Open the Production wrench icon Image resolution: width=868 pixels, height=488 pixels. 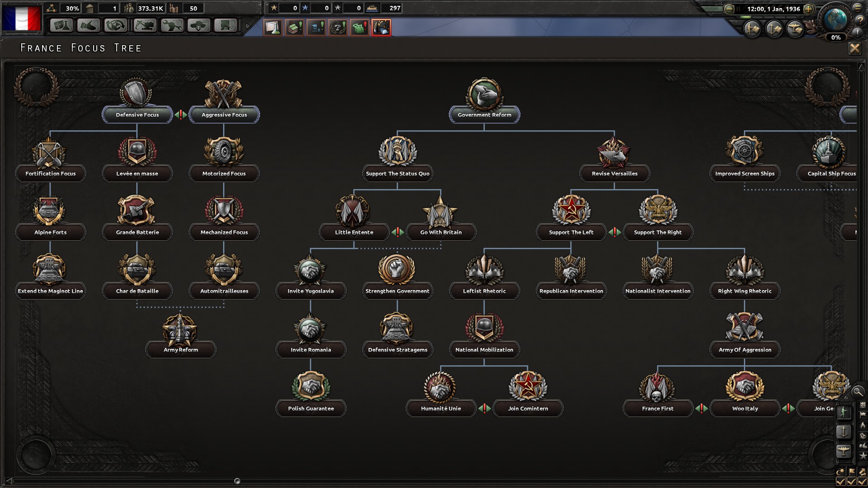click(x=172, y=25)
